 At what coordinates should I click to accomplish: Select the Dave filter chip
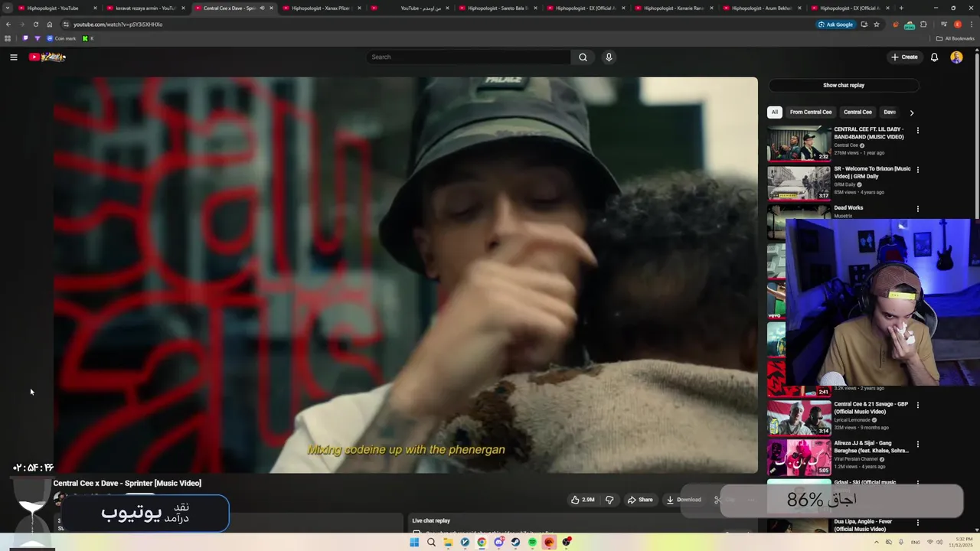click(x=889, y=112)
